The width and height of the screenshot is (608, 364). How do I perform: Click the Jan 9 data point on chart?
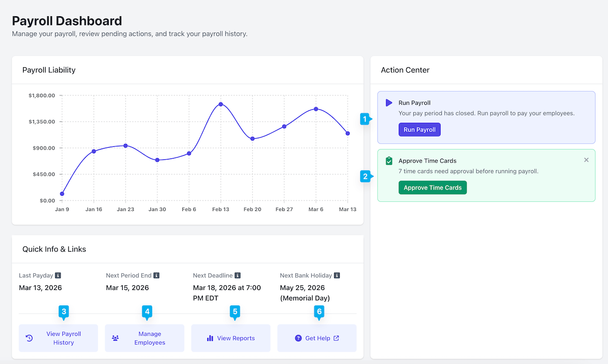62,194
